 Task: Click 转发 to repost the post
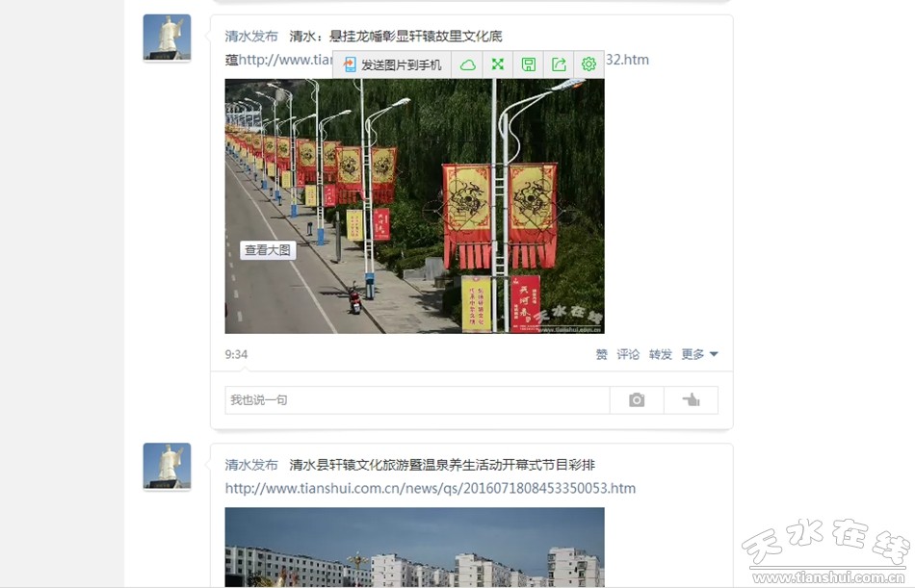[660, 354]
